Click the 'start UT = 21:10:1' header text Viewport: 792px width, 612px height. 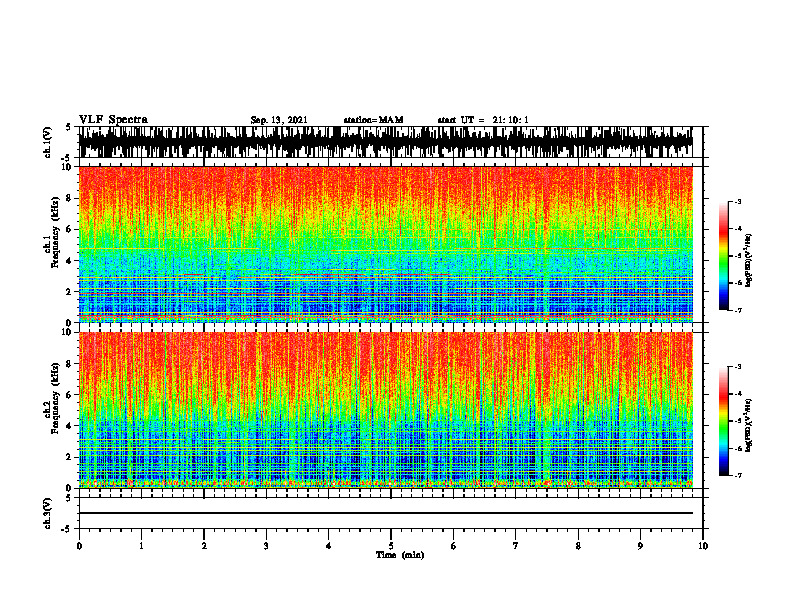(x=483, y=120)
